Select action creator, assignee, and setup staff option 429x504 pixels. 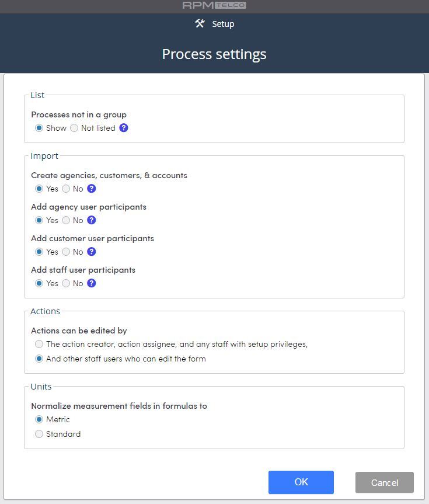[x=39, y=344]
